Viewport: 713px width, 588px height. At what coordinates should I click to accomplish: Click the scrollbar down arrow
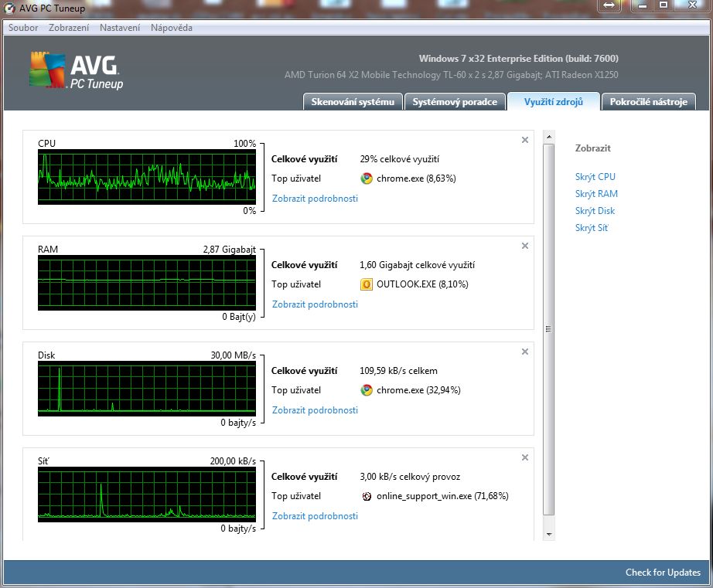(x=549, y=535)
